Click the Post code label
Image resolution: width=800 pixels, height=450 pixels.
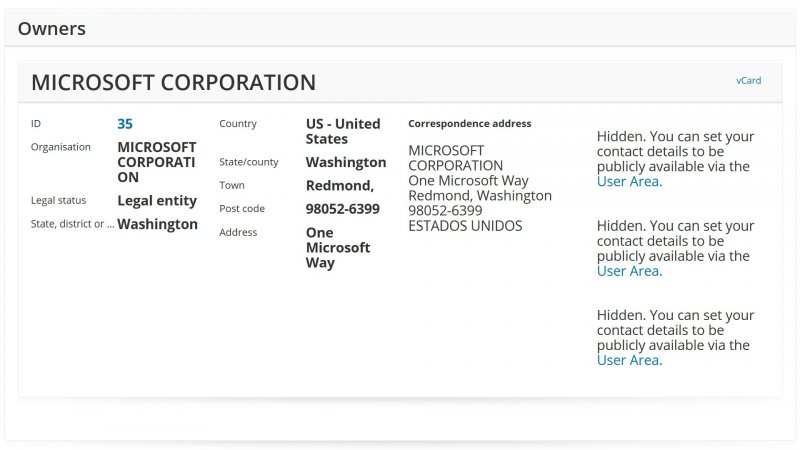[242, 209]
